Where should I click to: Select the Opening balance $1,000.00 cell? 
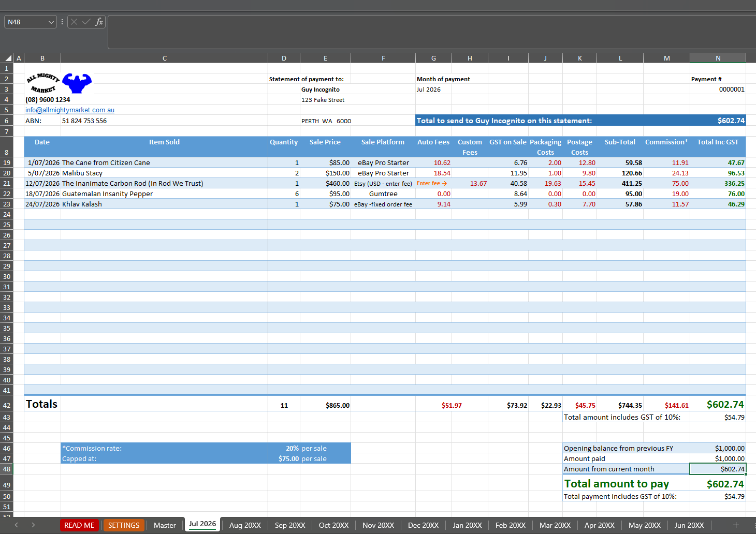coord(718,448)
